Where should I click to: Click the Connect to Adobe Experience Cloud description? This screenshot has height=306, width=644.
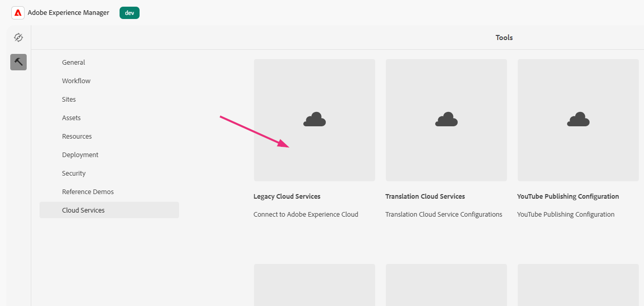[306, 215]
